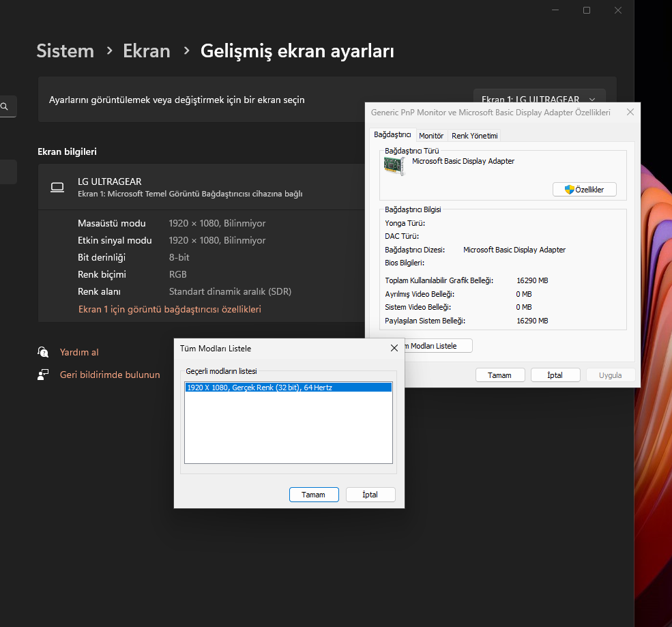Viewport: 672px width, 627px height.
Task: Switch to the Bağdaştırıcı tab
Action: 392,134
